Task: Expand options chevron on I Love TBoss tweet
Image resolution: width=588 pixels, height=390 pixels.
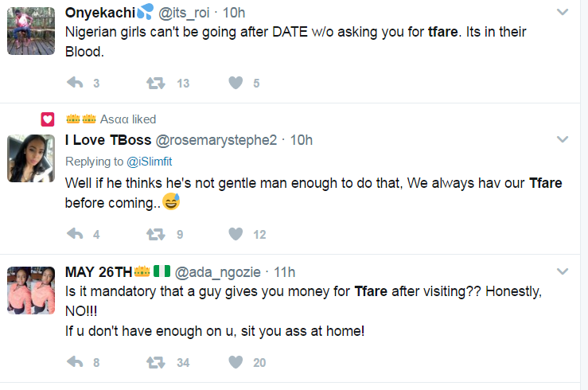Action: [x=563, y=139]
